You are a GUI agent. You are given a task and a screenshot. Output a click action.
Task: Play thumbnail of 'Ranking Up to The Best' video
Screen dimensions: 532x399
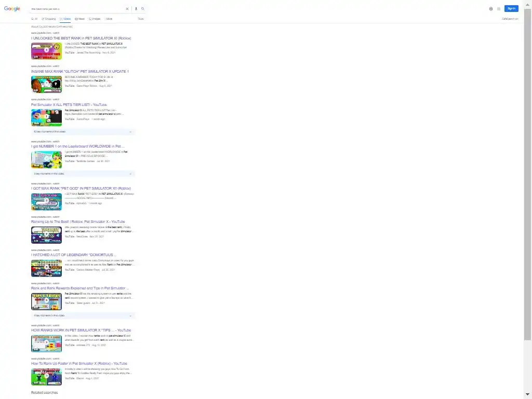pos(46,235)
